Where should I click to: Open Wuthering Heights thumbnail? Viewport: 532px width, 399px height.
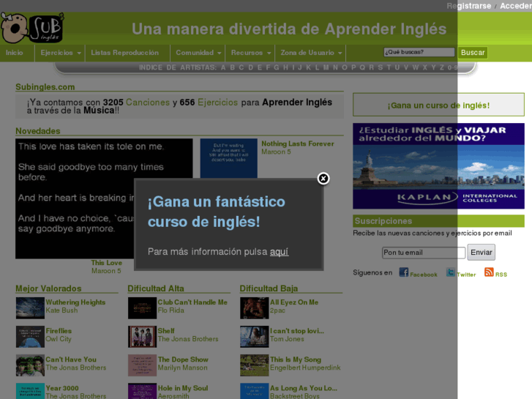point(30,308)
